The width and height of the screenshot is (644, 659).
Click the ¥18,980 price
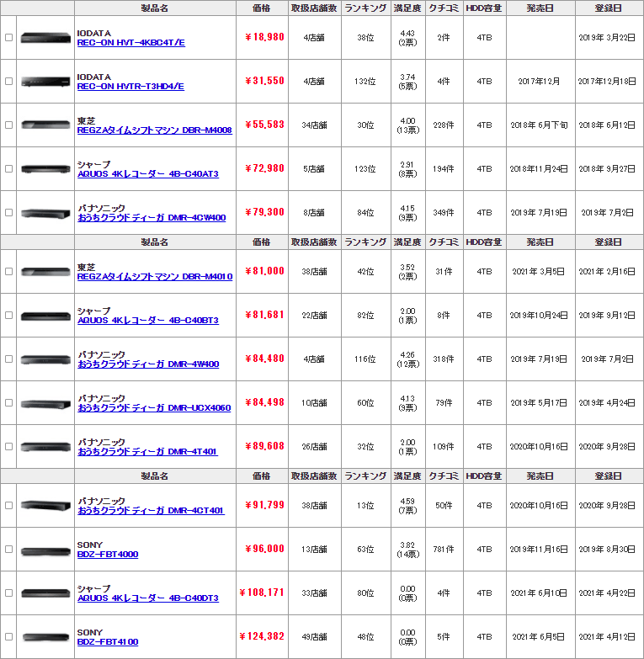(x=264, y=37)
